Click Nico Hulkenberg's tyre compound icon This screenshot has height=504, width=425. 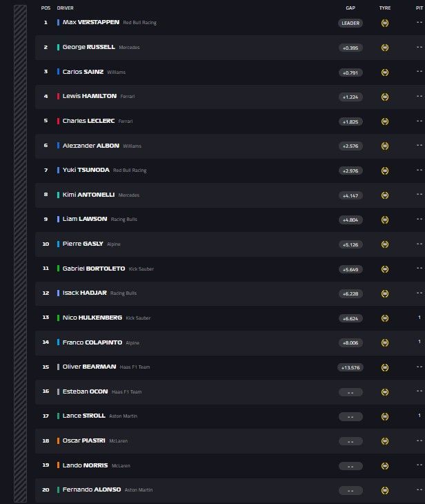pos(385,318)
